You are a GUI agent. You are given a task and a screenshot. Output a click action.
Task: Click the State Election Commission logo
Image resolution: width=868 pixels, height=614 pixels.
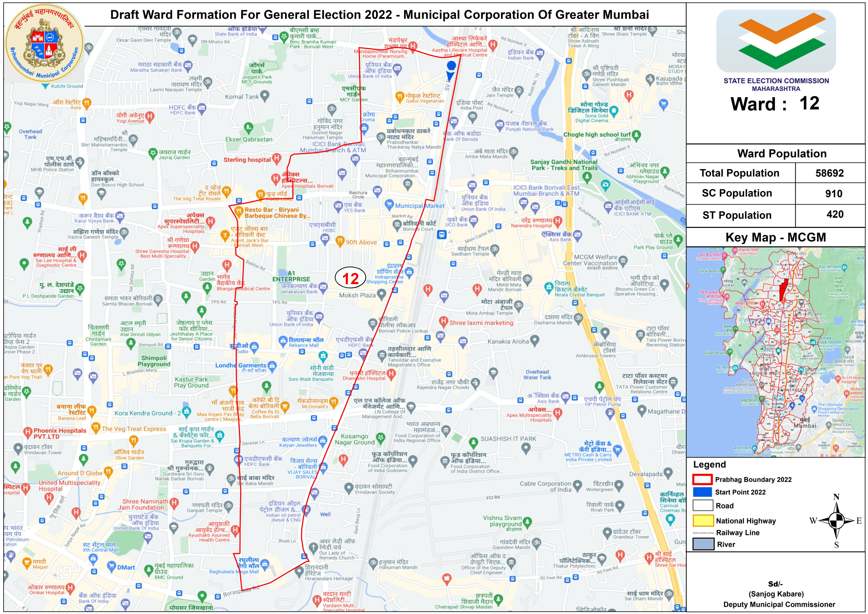point(776,41)
